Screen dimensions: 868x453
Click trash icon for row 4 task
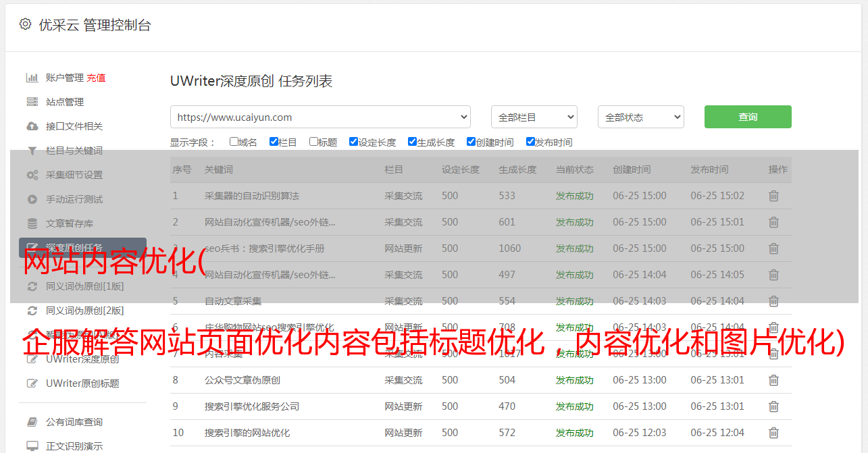pos(773,275)
